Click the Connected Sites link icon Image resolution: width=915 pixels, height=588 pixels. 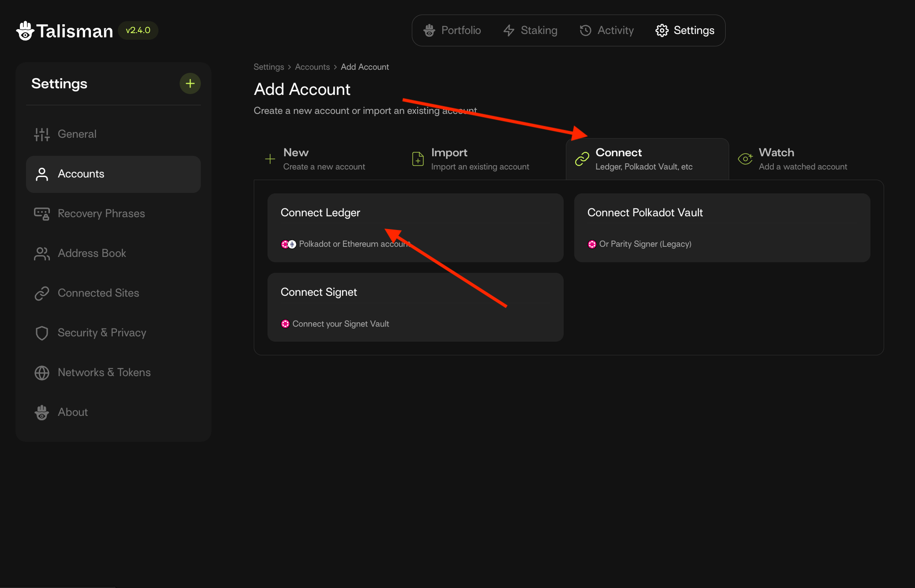tap(42, 293)
